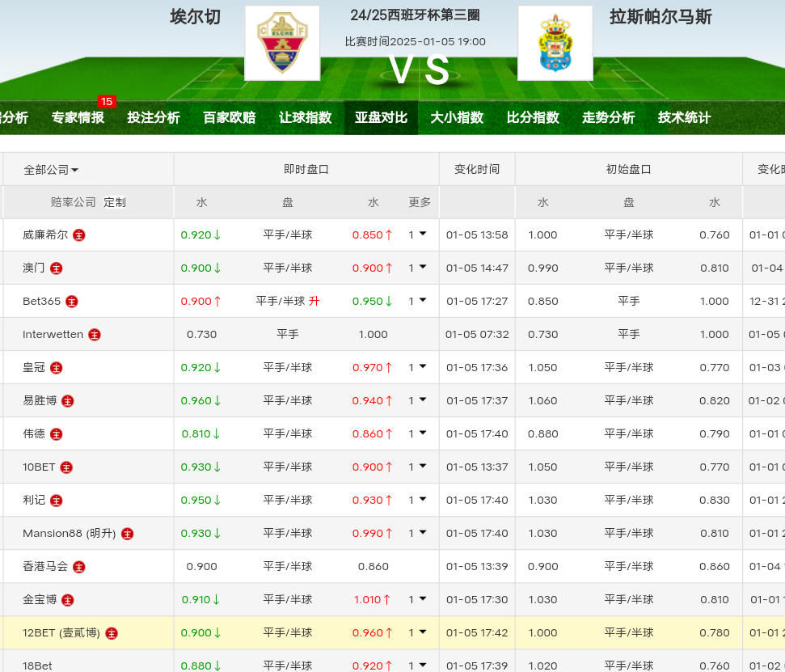The width and height of the screenshot is (785, 672).
Task: Click 伟德's 0.810 live home odds
Action: click(200, 434)
